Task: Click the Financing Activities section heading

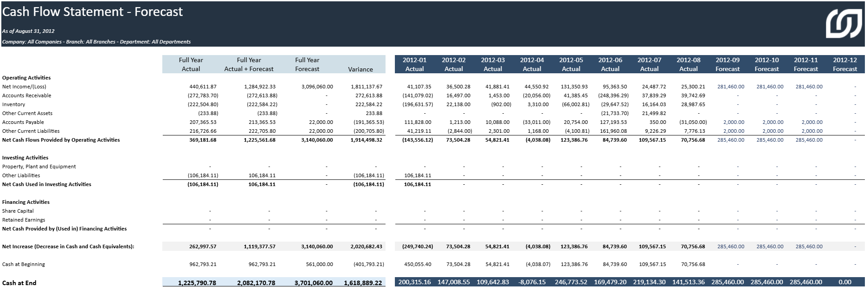Action: pyautogui.click(x=26, y=202)
